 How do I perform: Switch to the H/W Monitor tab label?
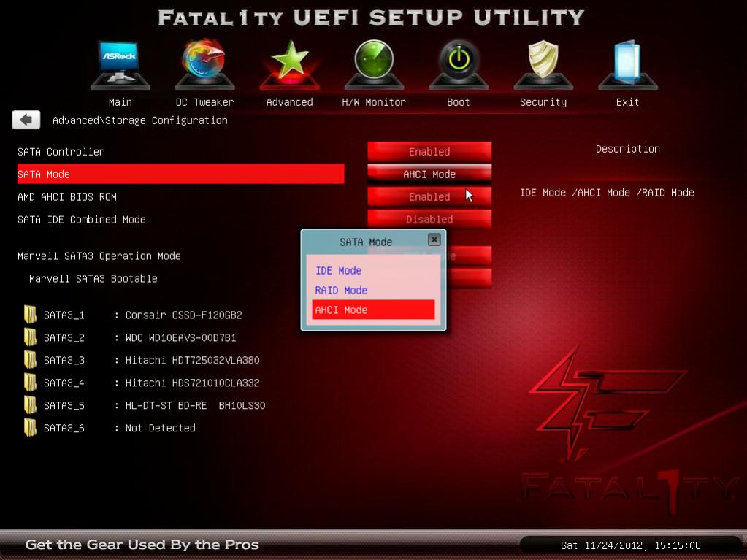tap(374, 102)
